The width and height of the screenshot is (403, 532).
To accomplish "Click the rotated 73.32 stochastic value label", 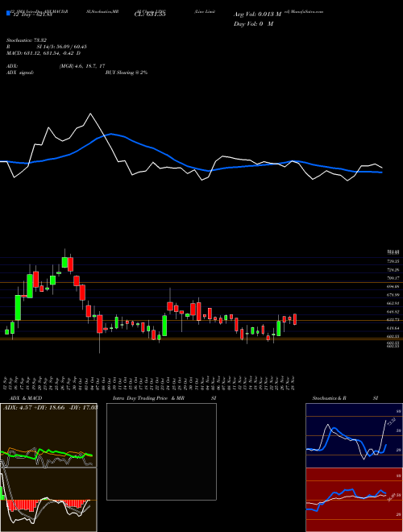I will point(391,422).
